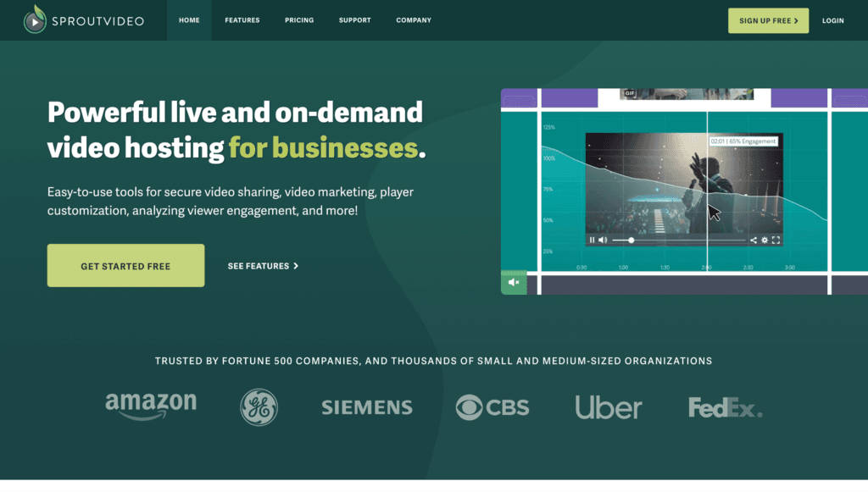
Task: Click the CBS logo
Action: (492, 407)
